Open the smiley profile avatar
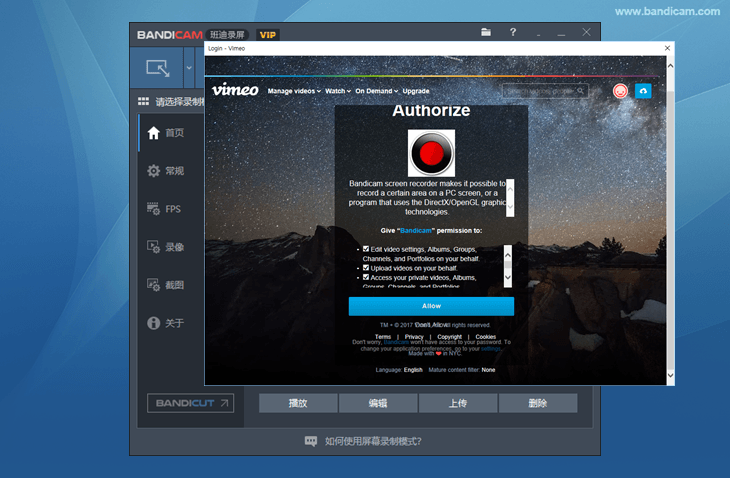 [x=620, y=91]
